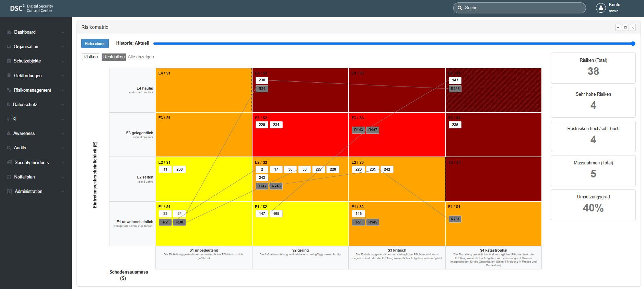Click the Dashboard sidebar icon
The image size is (644, 289).
pos(9,32)
